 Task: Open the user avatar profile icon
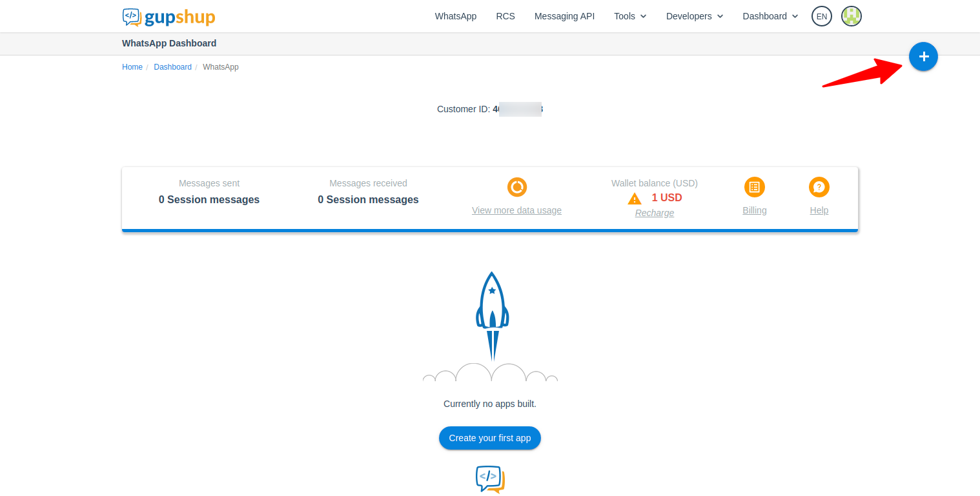coord(852,16)
